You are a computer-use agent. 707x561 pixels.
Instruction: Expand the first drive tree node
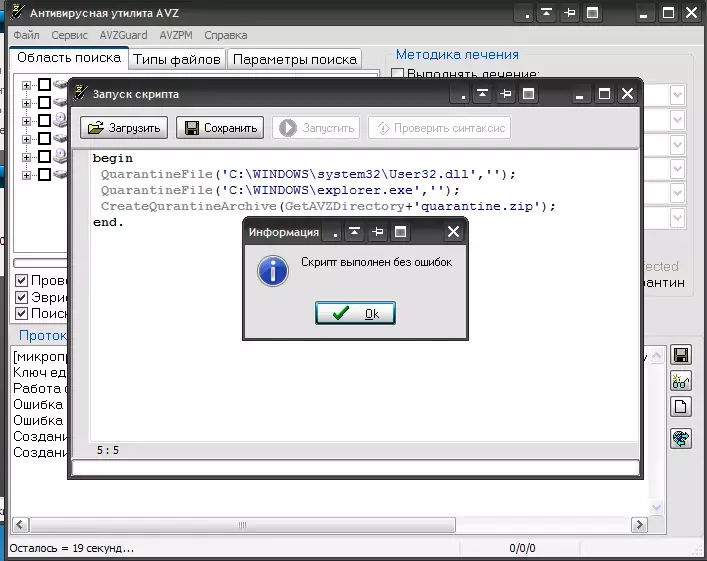point(26,85)
